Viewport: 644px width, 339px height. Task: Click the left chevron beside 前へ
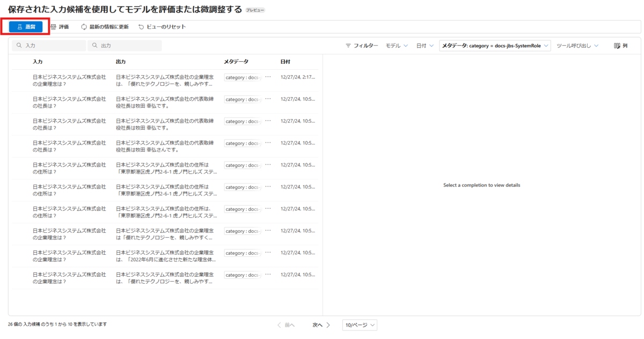pyautogui.click(x=279, y=325)
